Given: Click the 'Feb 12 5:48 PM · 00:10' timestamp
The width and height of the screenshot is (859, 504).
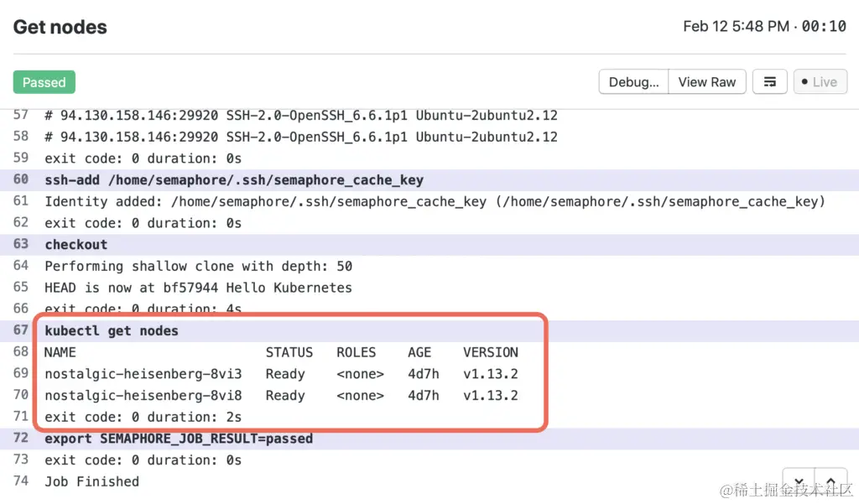Looking at the screenshot, I should tap(764, 26).
